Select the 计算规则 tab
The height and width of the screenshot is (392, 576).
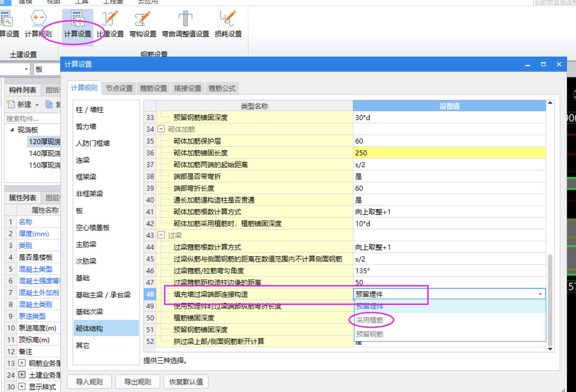coord(85,88)
